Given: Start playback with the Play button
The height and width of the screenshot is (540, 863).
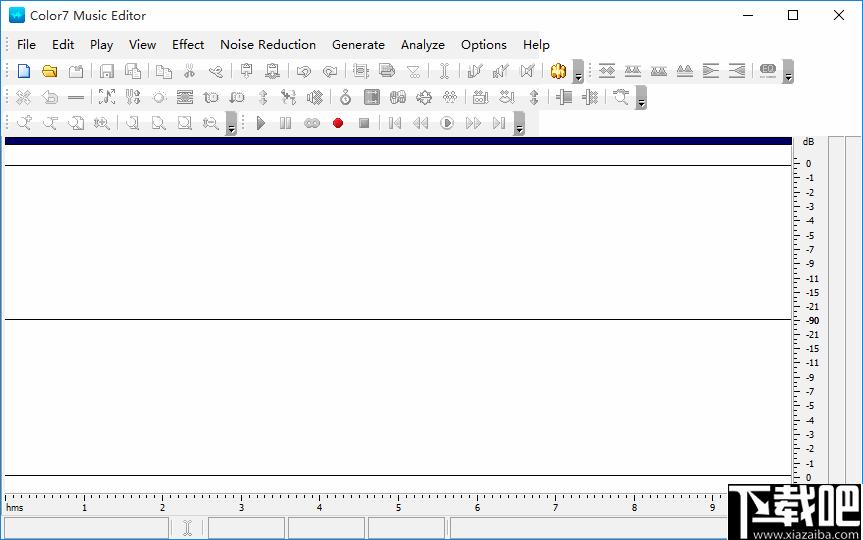Looking at the screenshot, I should click(x=261, y=123).
